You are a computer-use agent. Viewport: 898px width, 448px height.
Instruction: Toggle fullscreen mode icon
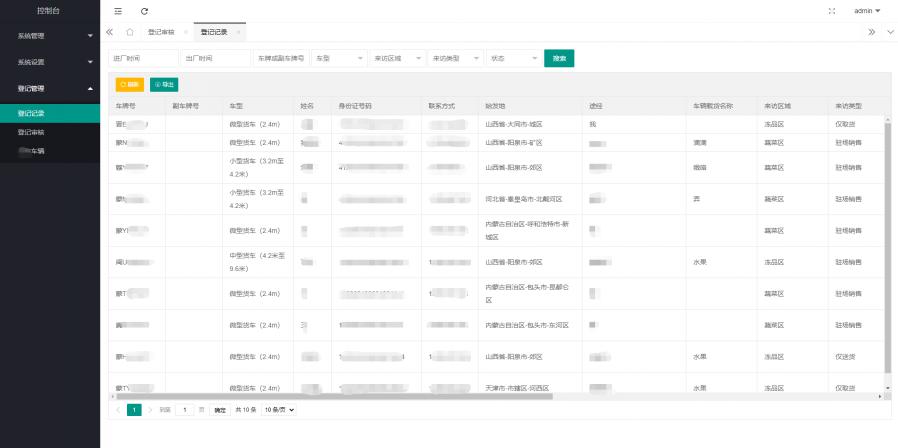(832, 11)
